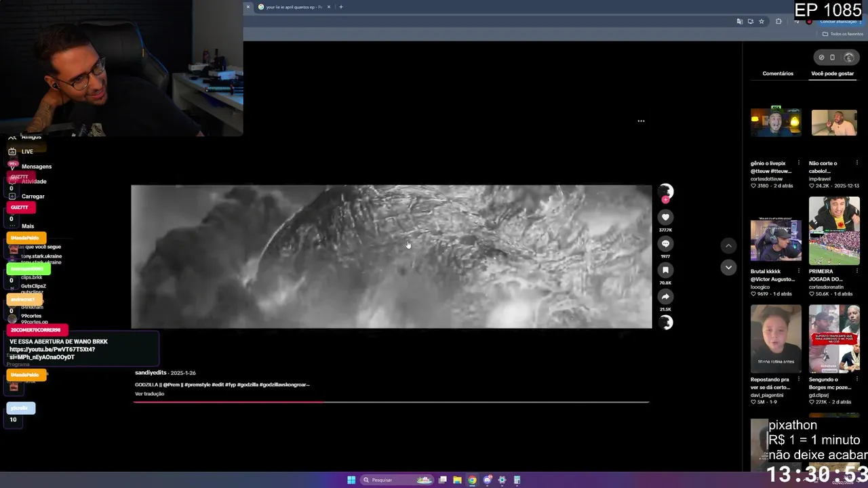Click the translate page icon in address bar

click(x=739, y=22)
